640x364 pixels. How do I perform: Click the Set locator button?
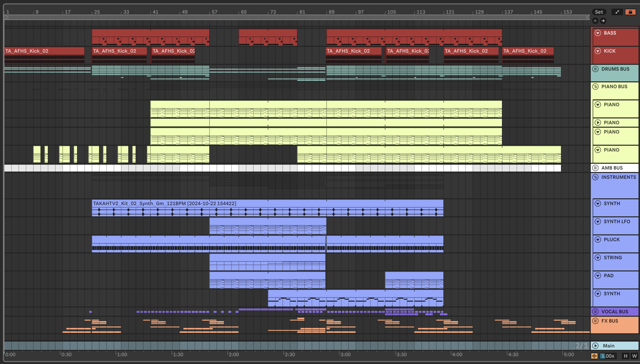click(599, 12)
